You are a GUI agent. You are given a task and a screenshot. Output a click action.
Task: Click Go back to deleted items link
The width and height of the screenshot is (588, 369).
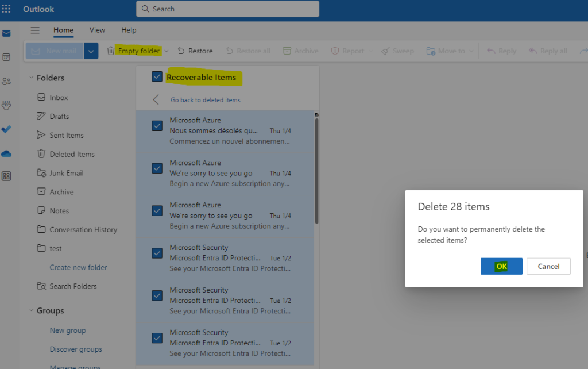[x=206, y=100]
